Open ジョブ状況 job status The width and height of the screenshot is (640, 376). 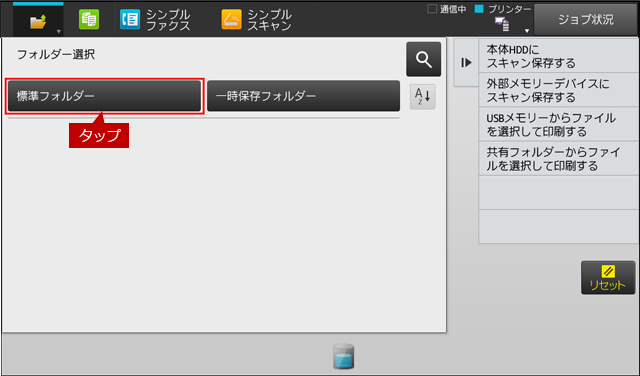pyautogui.click(x=586, y=20)
